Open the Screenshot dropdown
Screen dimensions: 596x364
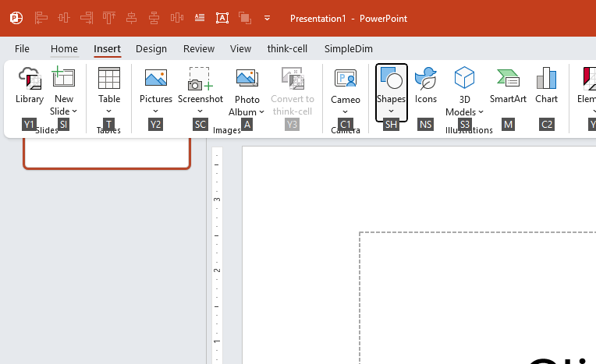point(200,90)
